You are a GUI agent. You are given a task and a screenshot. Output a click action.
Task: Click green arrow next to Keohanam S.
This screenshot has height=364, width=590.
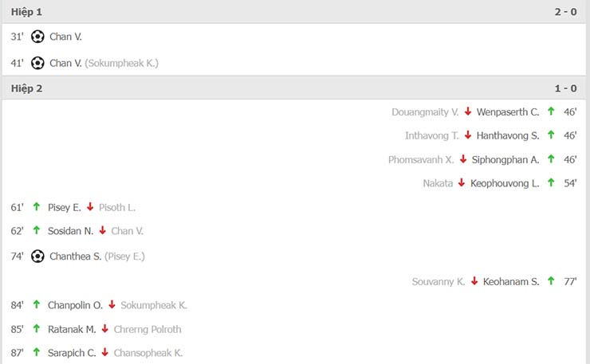pyautogui.click(x=551, y=281)
